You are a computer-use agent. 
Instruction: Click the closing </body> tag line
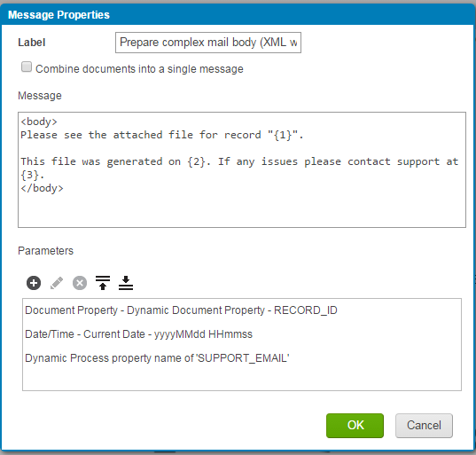click(x=42, y=188)
